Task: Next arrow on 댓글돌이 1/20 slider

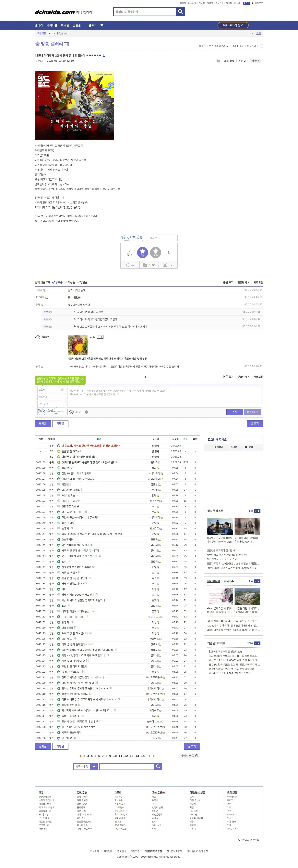Action: (x=102, y=337)
